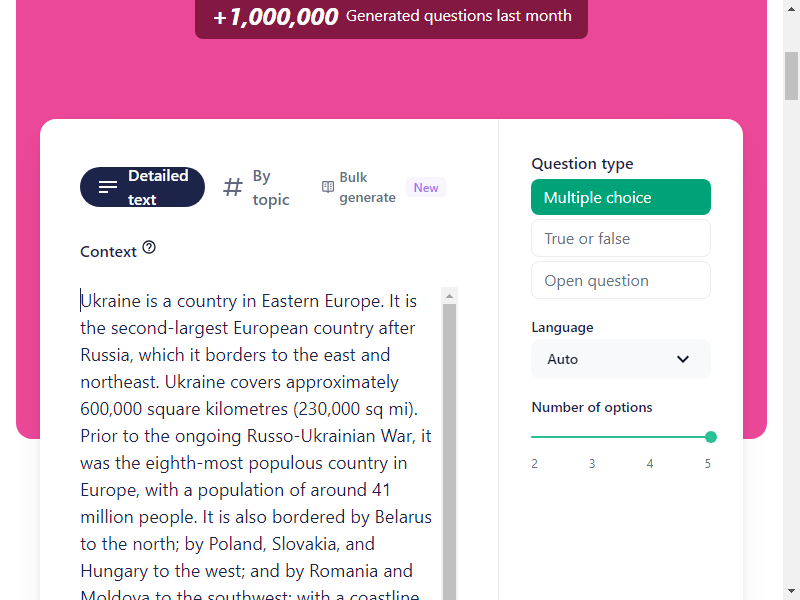This screenshot has height=600, width=800.
Task: Switch to the By topic tab
Action: tap(257, 187)
